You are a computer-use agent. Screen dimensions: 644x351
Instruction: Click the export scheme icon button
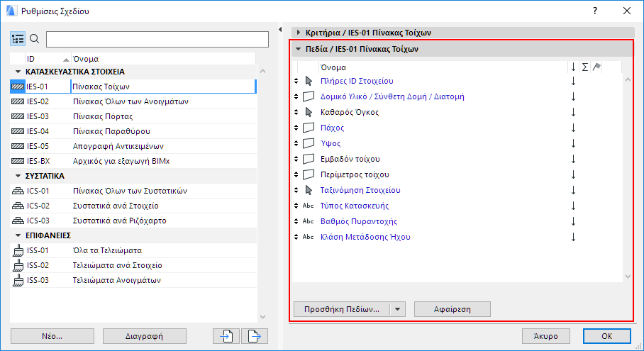point(255,335)
